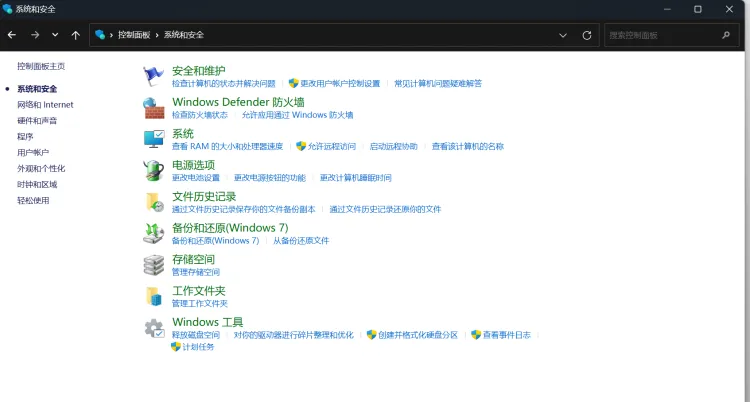Select 用户帐户 in the sidebar

coord(33,152)
